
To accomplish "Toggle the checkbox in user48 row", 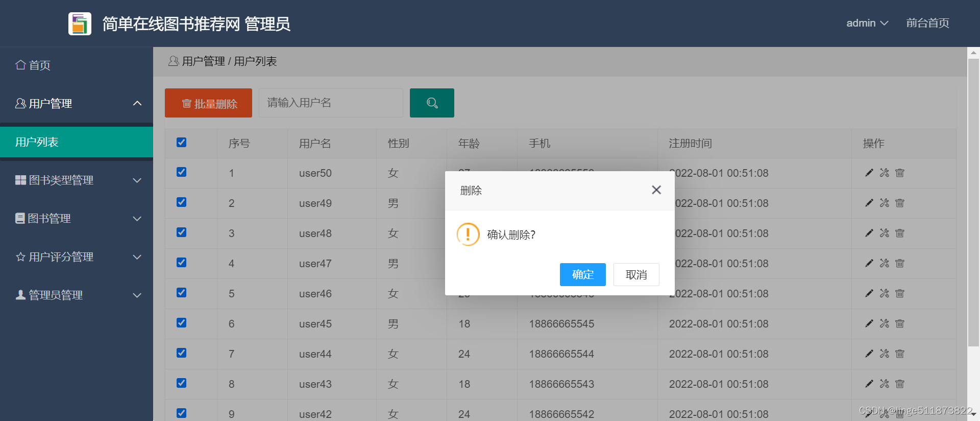I will [x=181, y=232].
